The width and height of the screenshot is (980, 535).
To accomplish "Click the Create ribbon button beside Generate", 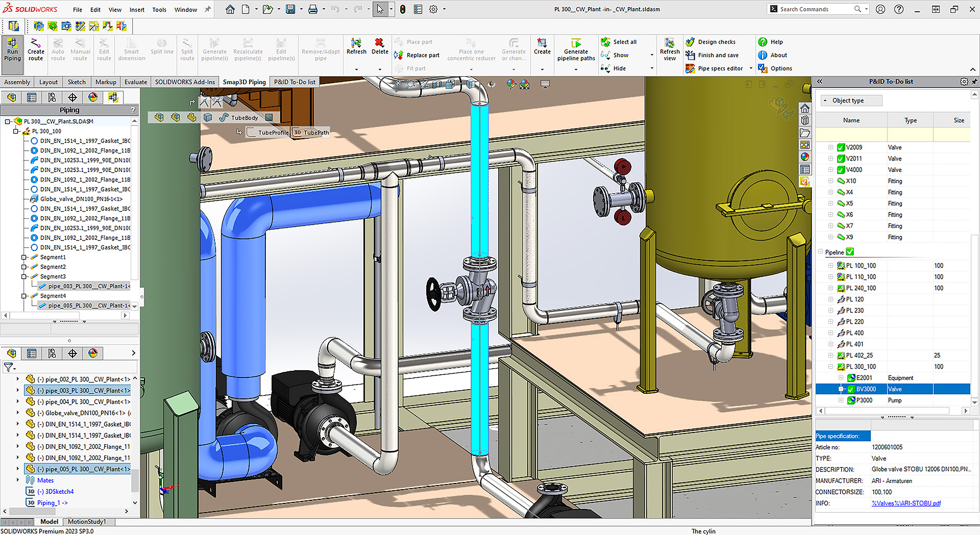I will [542, 46].
